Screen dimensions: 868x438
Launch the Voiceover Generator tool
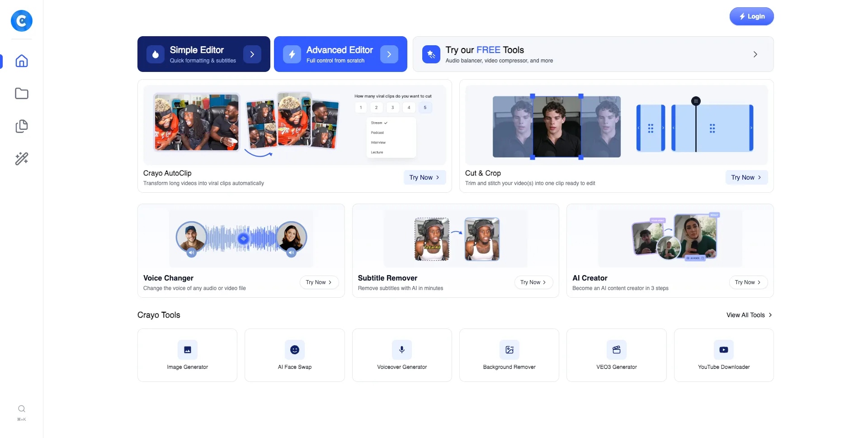[x=401, y=355]
